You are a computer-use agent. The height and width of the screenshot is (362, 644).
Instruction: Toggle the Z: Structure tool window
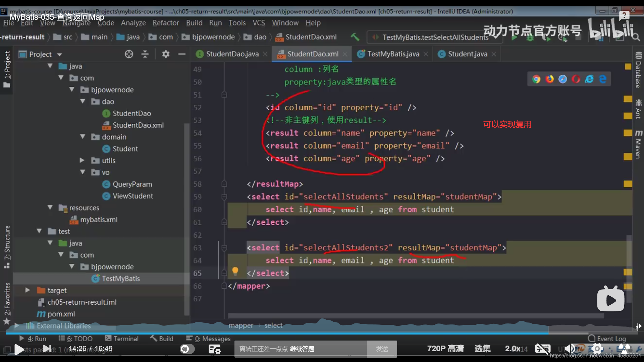pos(7,247)
